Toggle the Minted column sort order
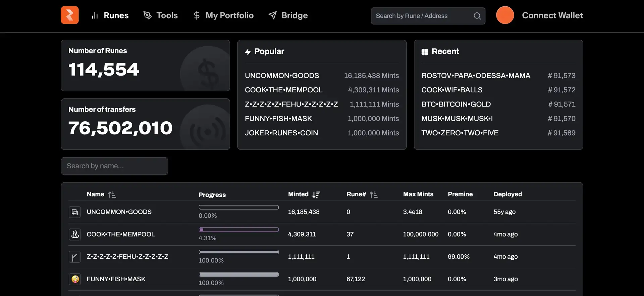This screenshot has width=644, height=296. coord(316,195)
